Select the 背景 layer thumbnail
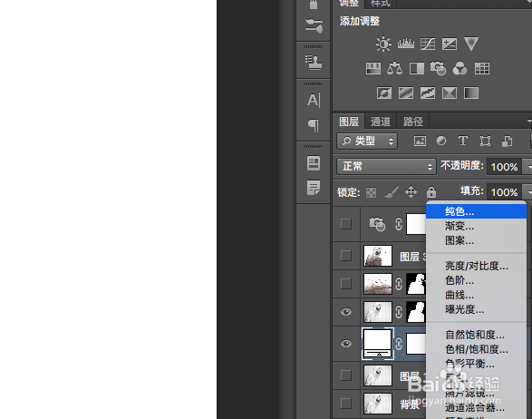Screen dimensions: 532x419 [378, 404]
